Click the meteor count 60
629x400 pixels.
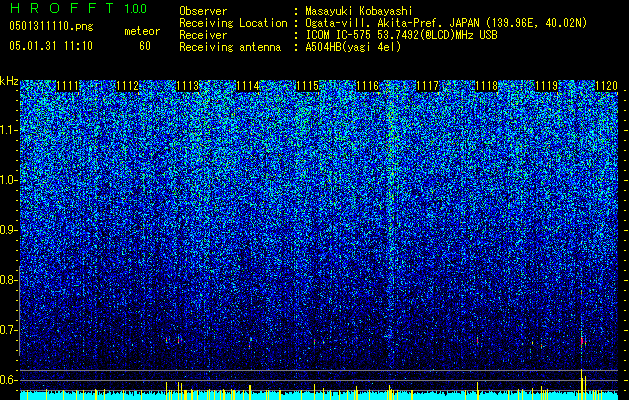[x=145, y=46]
